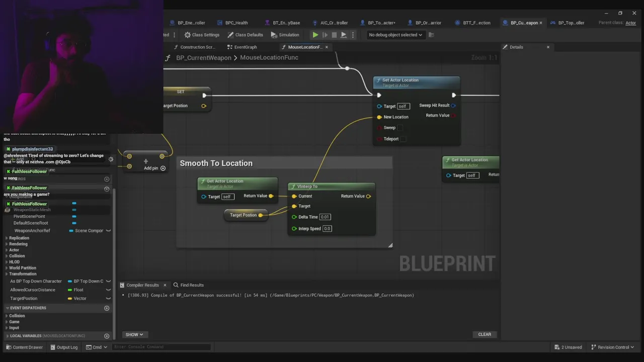Click Sweep Hit Result output pin
Screen dimensions: 644x362
(x=453, y=106)
